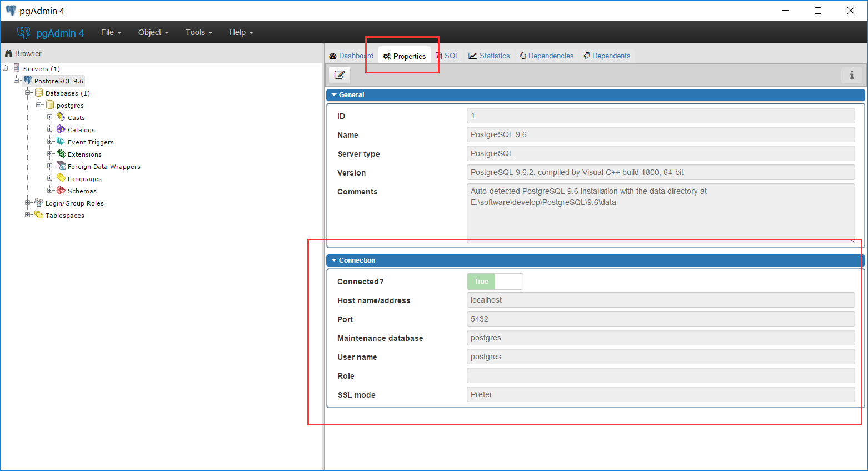This screenshot has width=868, height=471.
Task: Click the Schemas node icon
Action: tap(61, 191)
